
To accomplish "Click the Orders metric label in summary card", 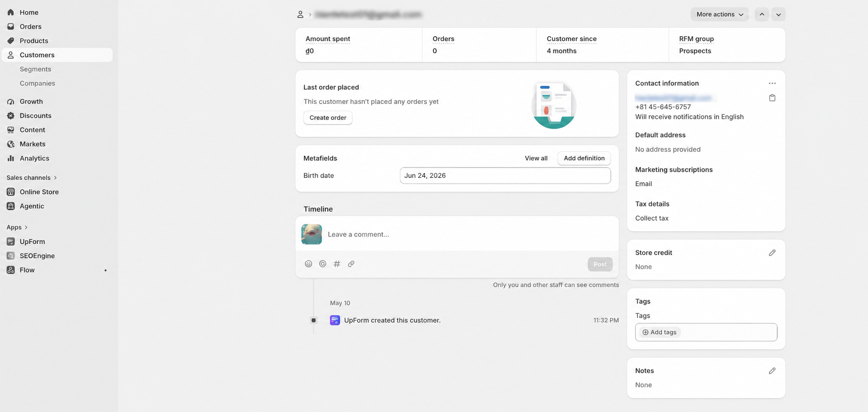I will [443, 39].
